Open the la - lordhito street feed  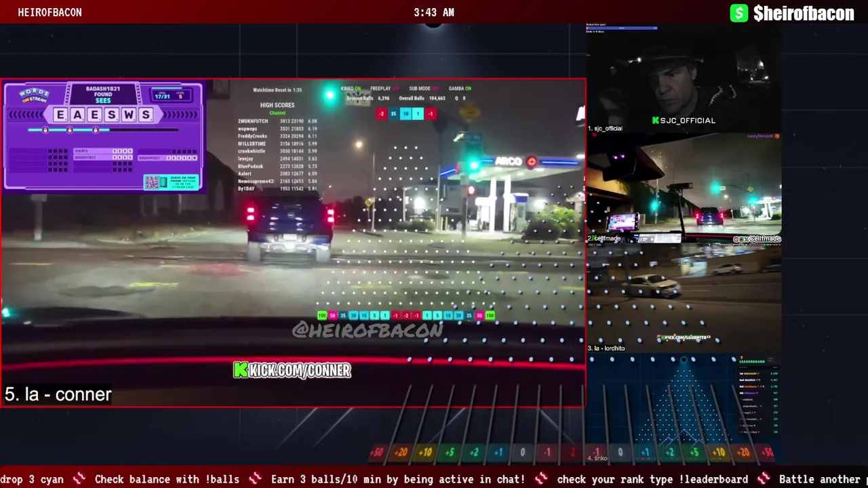684,298
